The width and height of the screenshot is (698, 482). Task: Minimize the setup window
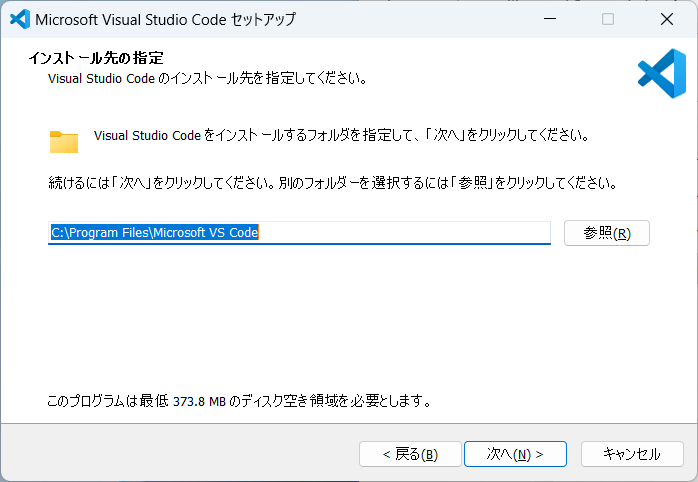[550, 19]
